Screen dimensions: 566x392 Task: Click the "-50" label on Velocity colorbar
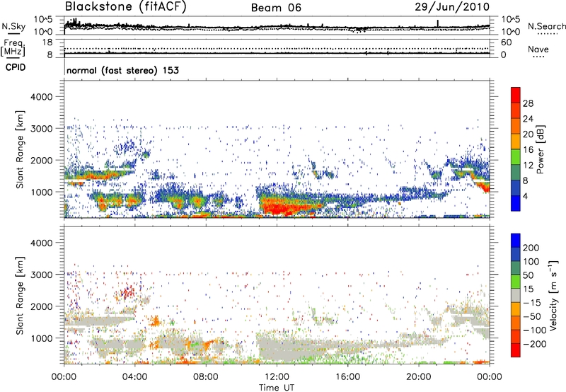(x=531, y=316)
